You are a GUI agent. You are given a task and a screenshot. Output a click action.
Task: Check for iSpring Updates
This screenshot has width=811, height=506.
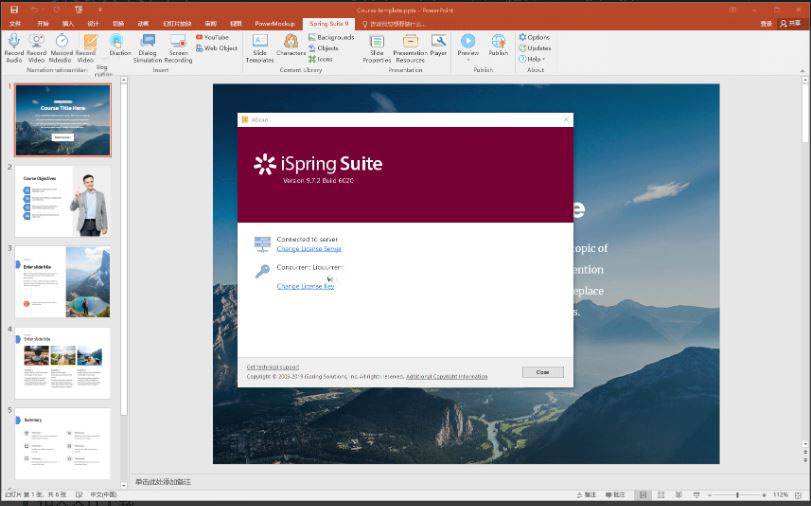(535, 48)
